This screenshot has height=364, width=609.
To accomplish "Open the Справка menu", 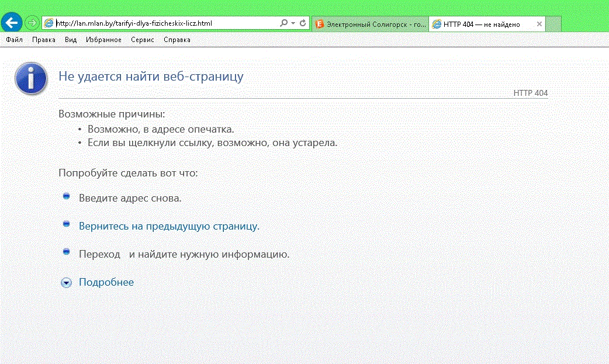I will pos(177,40).
